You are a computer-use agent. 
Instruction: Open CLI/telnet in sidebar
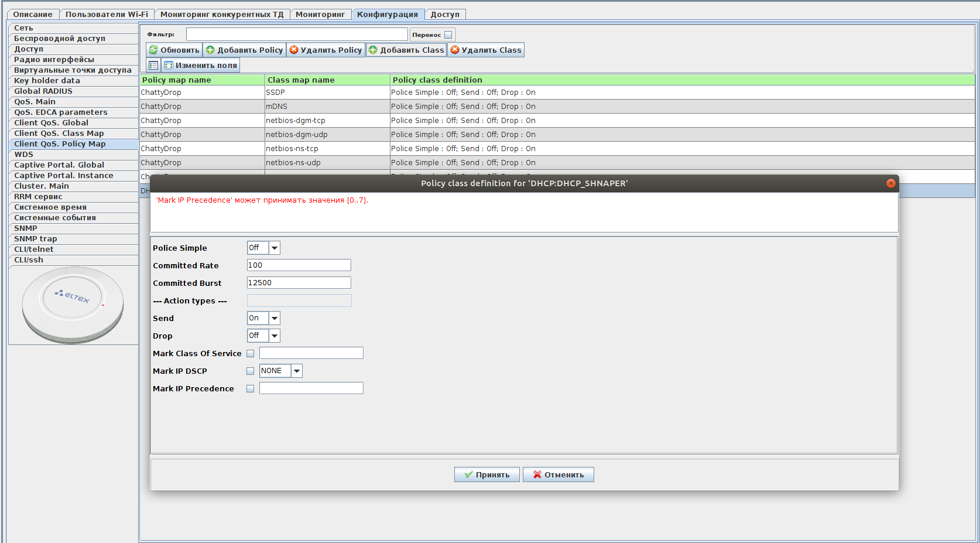[x=73, y=250]
